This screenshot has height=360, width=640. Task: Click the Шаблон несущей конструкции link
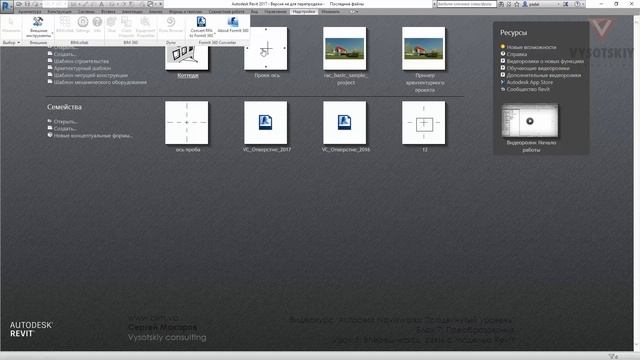[x=91, y=75]
